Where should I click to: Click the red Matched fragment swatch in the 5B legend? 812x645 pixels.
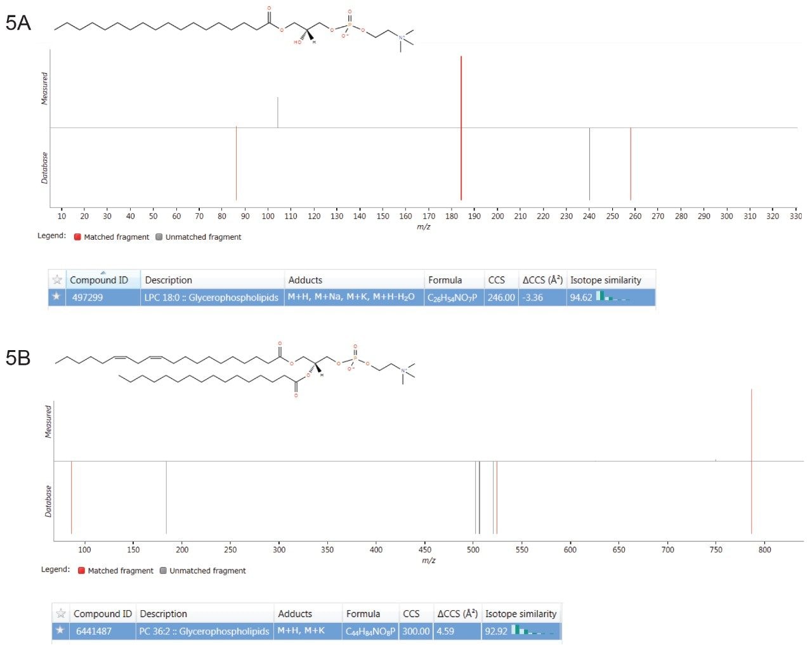click(81, 571)
